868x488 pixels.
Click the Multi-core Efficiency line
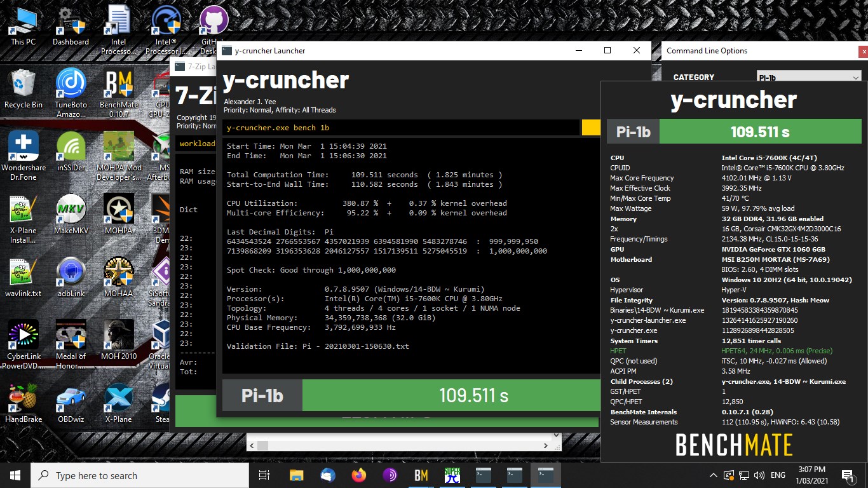point(367,213)
